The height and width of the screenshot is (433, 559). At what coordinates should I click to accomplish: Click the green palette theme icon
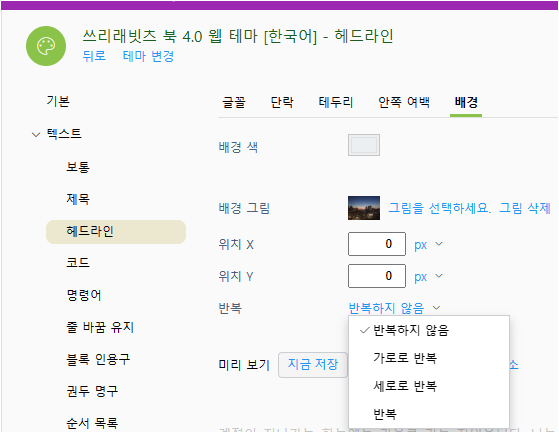pos(46,46)
